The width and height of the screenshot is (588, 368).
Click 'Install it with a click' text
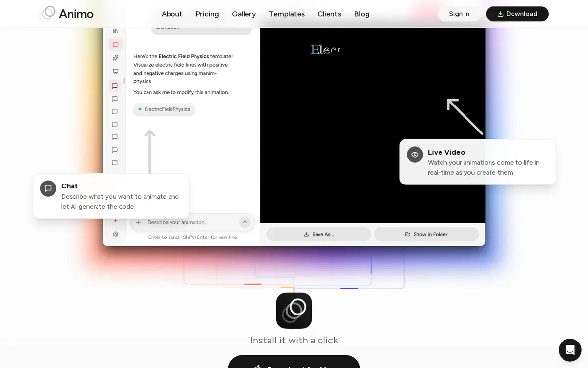click(x=294, y=340)
